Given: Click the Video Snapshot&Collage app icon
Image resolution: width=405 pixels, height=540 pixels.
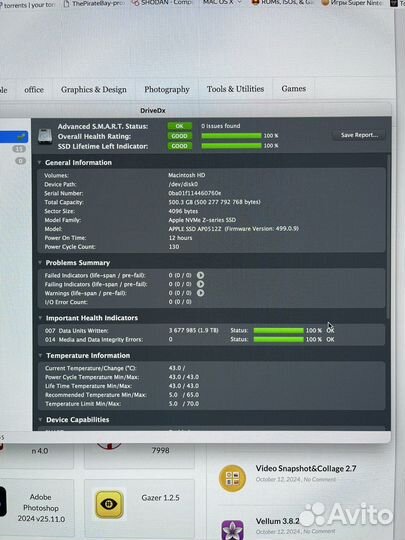Looking at the screenshot, I should pos(233,478).
